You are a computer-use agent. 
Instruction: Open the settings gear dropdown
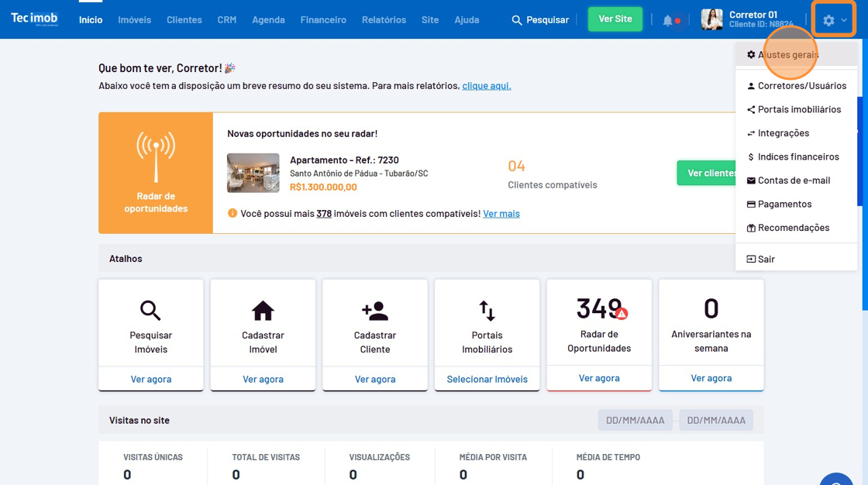pos(834,20)
